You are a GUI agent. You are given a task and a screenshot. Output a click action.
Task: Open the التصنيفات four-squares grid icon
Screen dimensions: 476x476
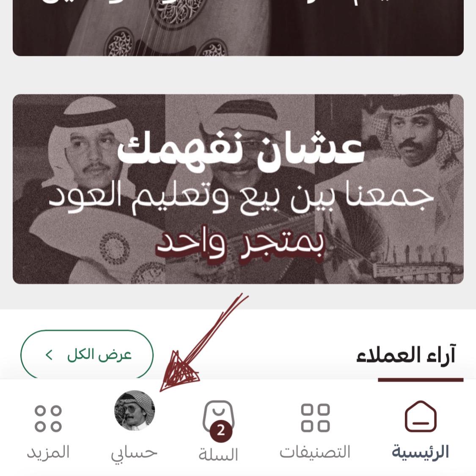[315, 418]
